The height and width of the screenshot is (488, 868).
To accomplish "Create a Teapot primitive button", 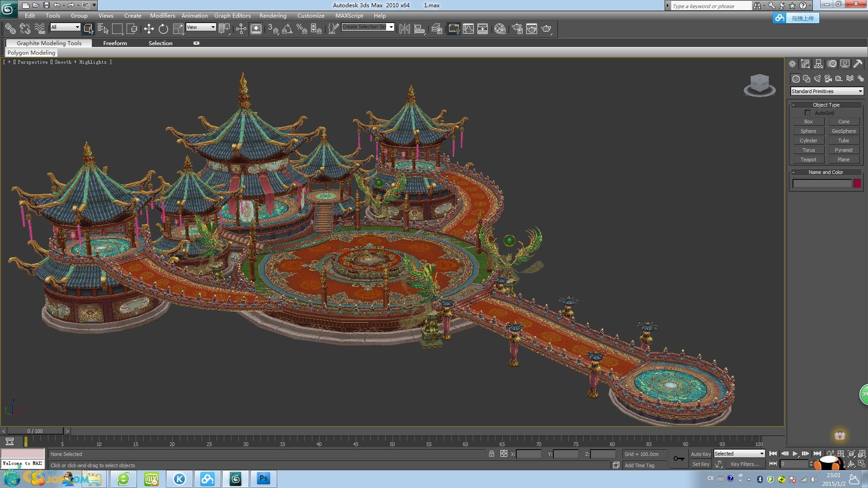I will click(808, 160).
